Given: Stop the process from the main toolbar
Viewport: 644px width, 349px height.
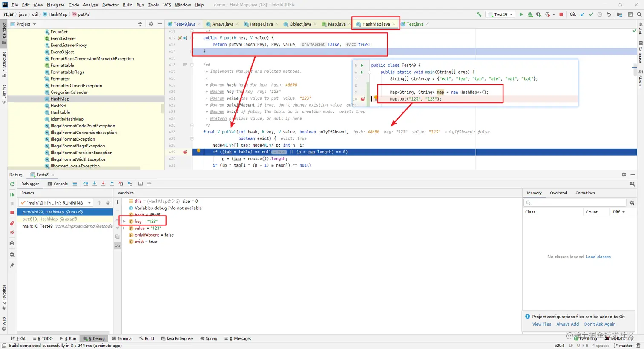Looking at the screenshot, I should tap(561, 14).
